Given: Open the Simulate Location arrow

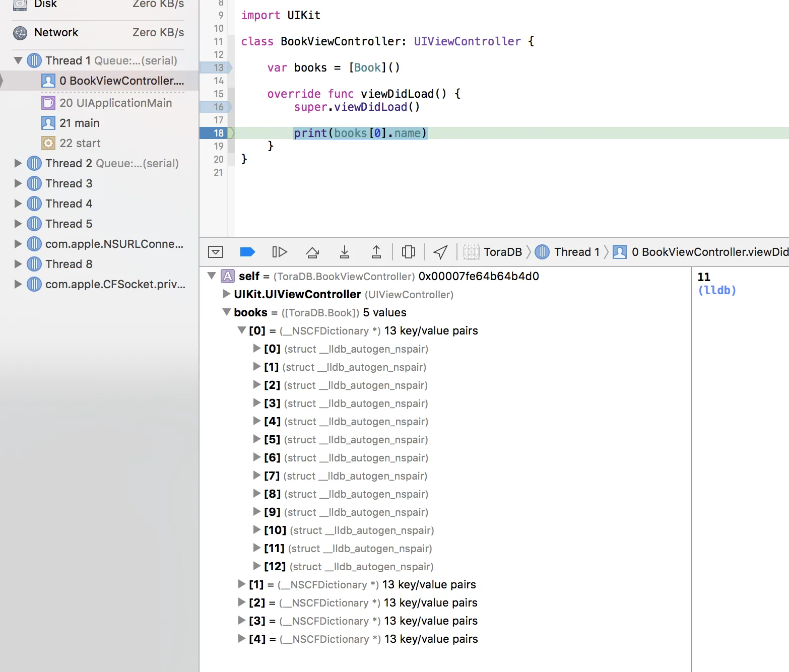Looking at the screenshot, I should tap(440, 252).
